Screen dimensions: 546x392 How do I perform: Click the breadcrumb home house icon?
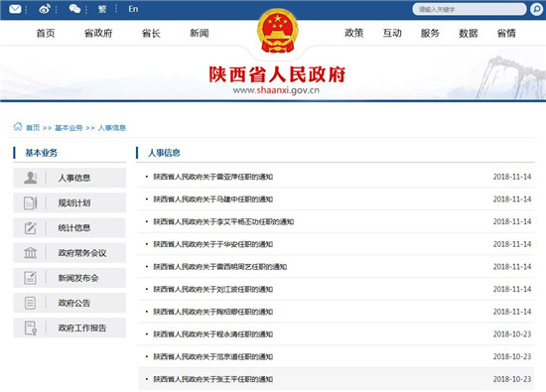pyautogui.click(x=18, y=127)
